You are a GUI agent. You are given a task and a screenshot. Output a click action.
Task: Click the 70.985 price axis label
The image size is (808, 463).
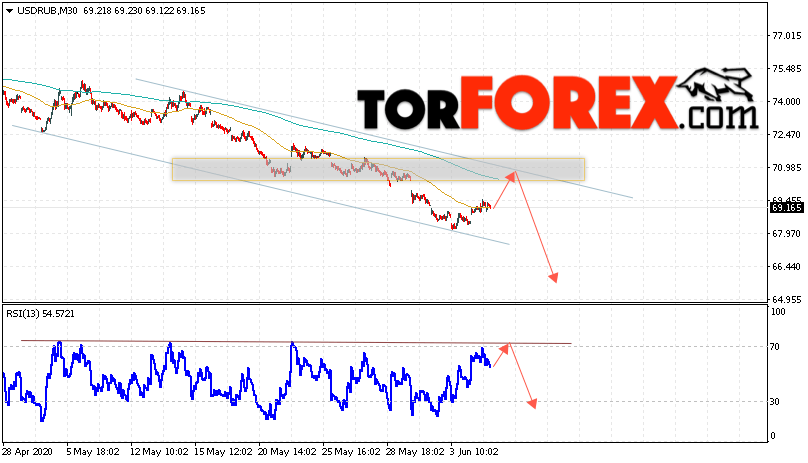click(786, 168)
